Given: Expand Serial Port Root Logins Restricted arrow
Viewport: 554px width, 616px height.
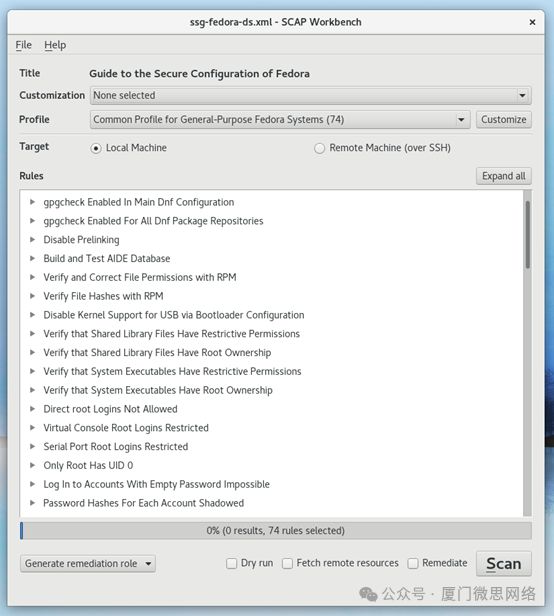Looking at the screenshot, I should click(x=33, y=446).
